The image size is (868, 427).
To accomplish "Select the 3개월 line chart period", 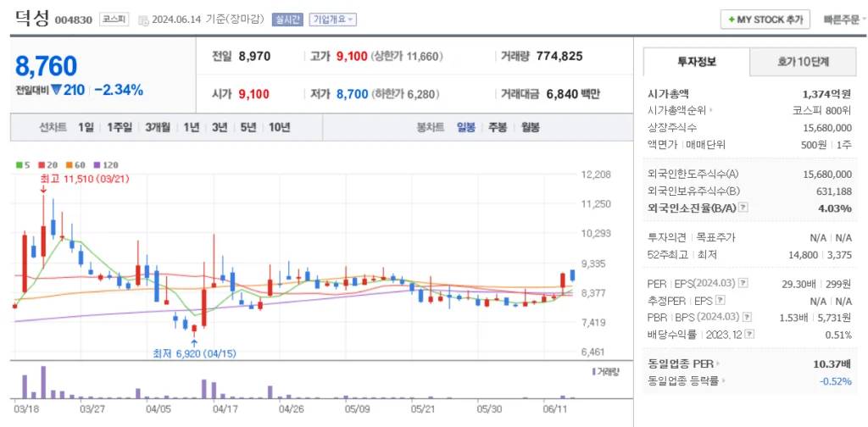I will [x=158, y=127].
